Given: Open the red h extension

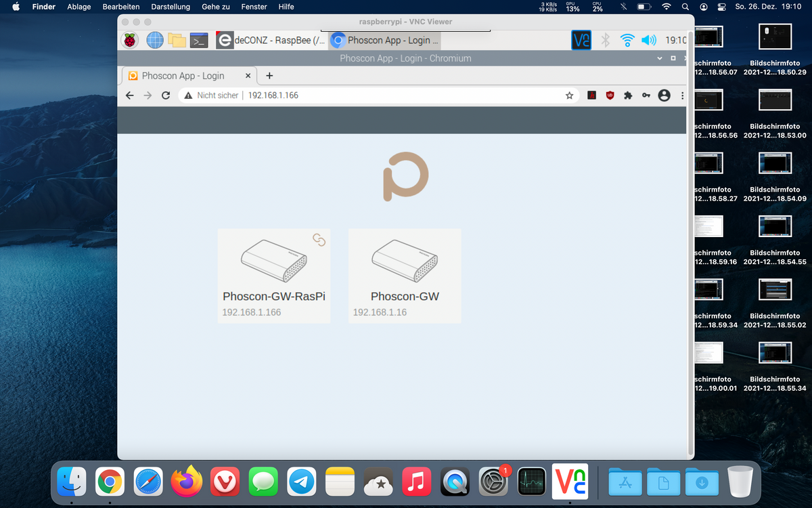Looking at the screenshot, I should click(591, 96).
